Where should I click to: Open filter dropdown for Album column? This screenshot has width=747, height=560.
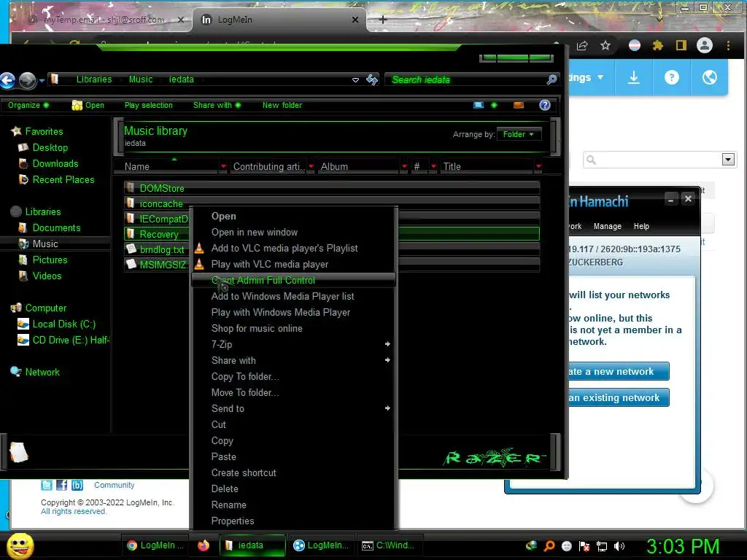[404, 166]
